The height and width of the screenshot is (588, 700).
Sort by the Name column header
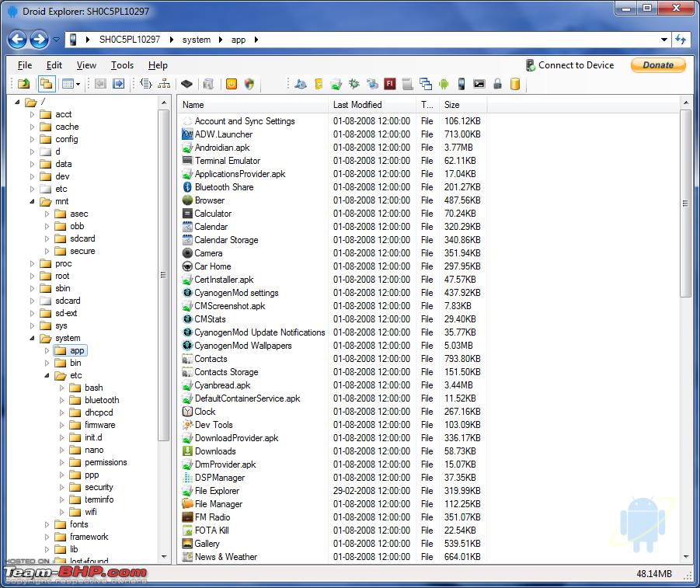pos(252,105)
